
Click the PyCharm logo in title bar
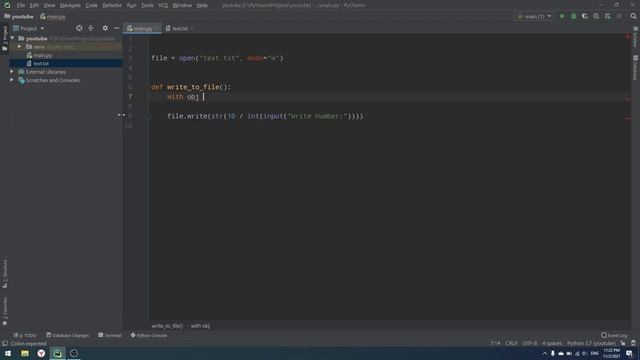coord(7,5)
